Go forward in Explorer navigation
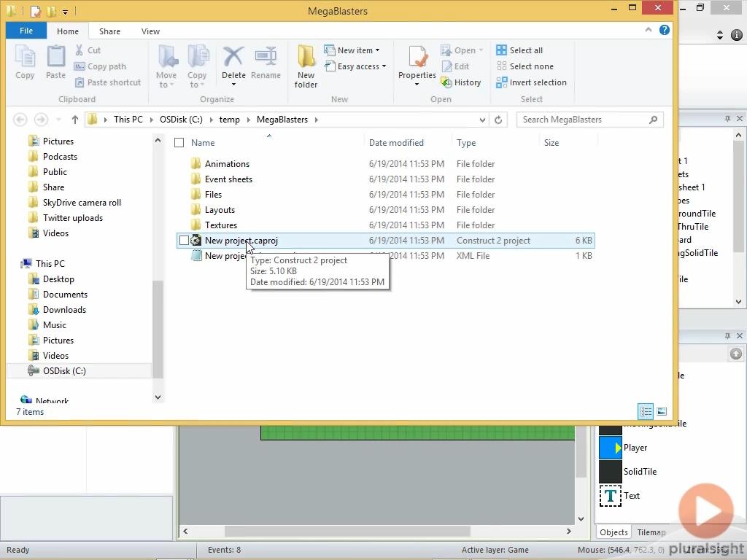 tap(42, 120)
